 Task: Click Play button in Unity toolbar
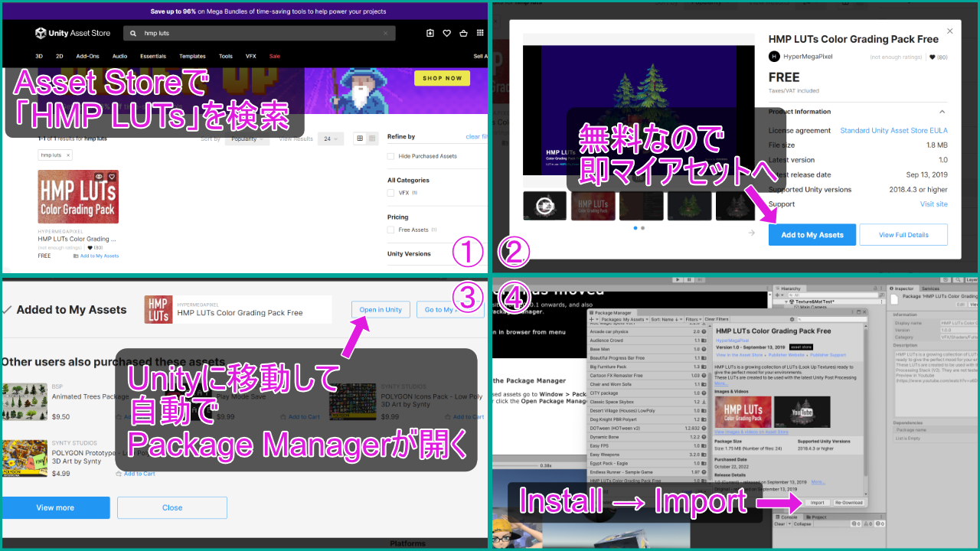tap(678, 279)
